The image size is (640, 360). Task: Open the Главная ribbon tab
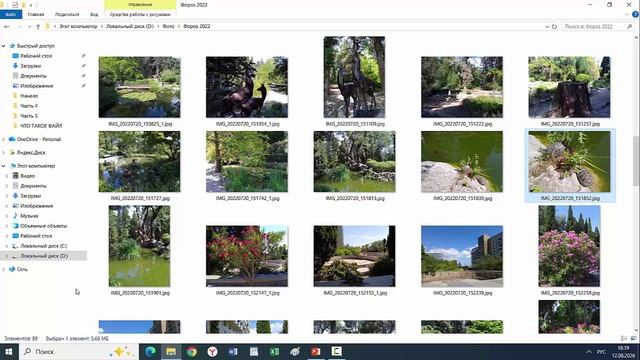pyautogui.click(x=36, y=14)
